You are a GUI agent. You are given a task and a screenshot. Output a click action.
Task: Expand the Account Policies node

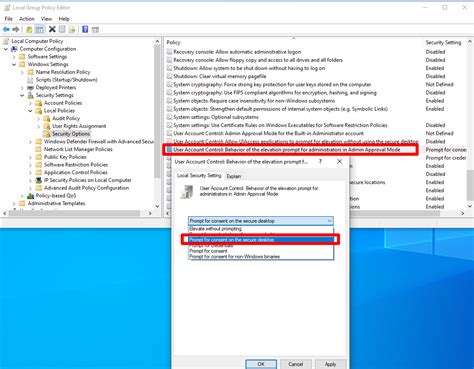(x=30, y=103)
